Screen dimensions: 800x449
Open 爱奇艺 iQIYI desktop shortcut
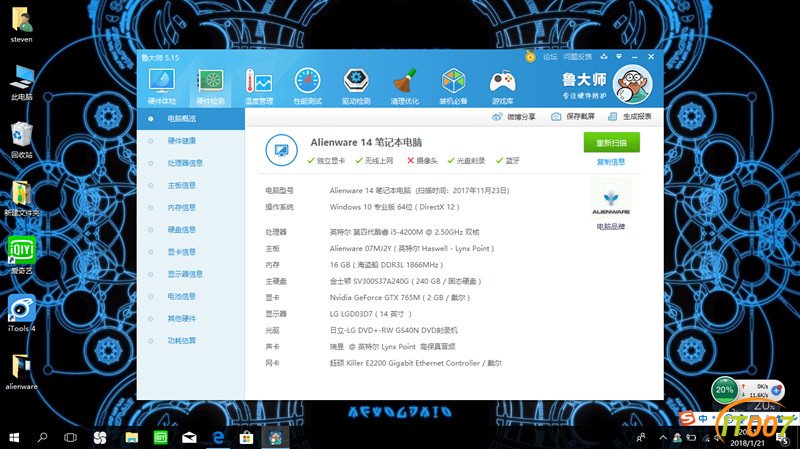click(x=21, y=255)
